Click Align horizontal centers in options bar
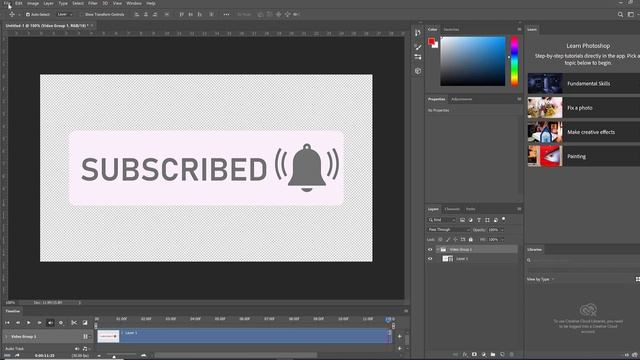The width and height of the screenshot is (640, 360). tap(146, 14)
